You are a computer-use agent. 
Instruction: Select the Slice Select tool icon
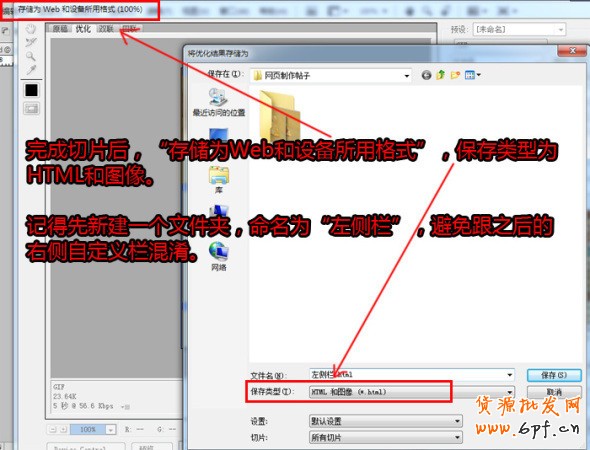coord(31,43)
